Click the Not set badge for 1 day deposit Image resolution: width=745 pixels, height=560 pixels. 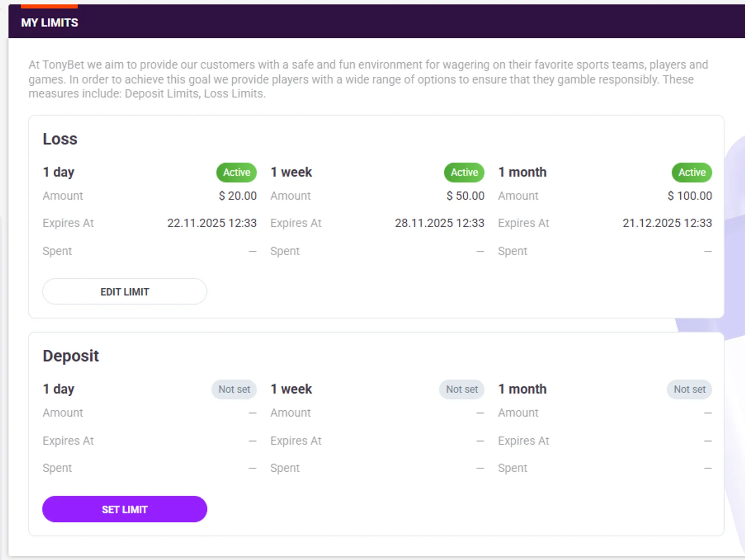(x=234, y=389)
